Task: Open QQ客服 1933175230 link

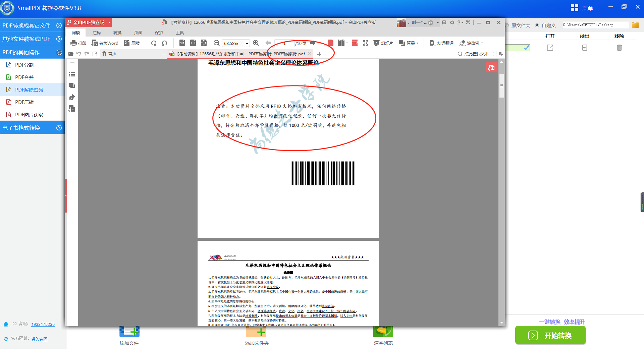Action: (x=43, y=324)
